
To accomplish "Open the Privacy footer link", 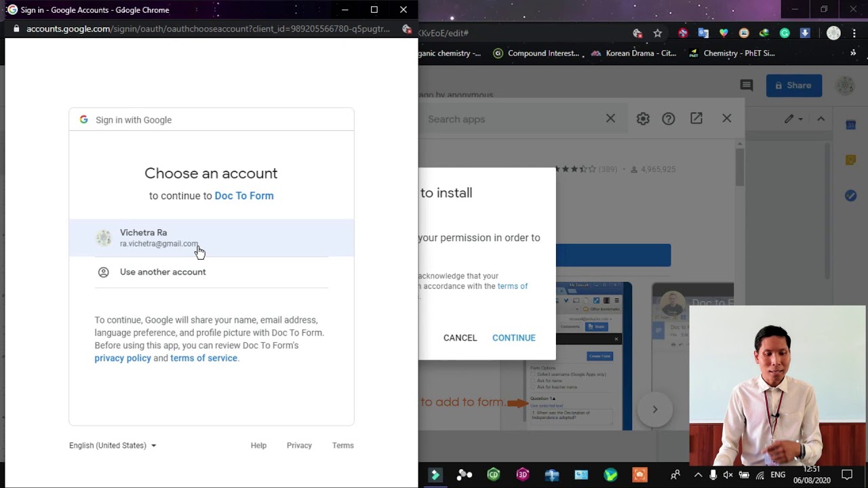I will 299,445.
